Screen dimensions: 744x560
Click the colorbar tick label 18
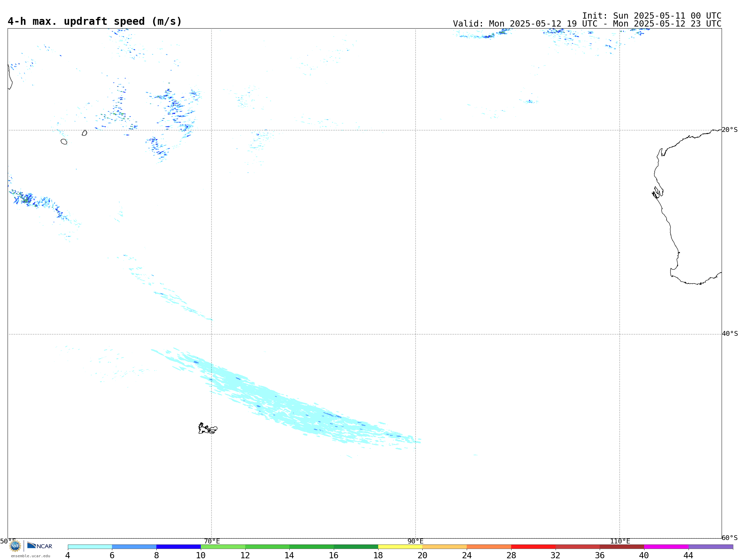tap(378, 555)
